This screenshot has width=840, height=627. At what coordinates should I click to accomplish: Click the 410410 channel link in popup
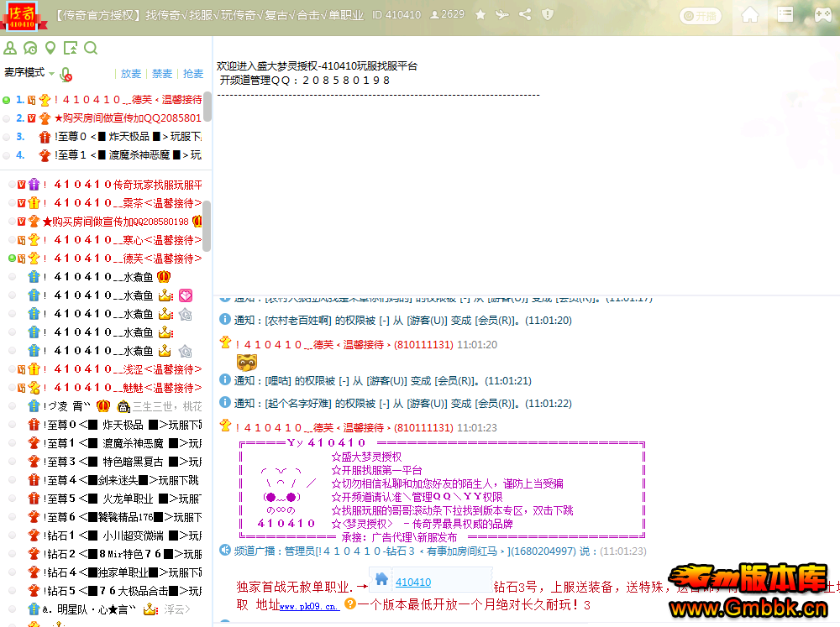click(x=413, y=582)
